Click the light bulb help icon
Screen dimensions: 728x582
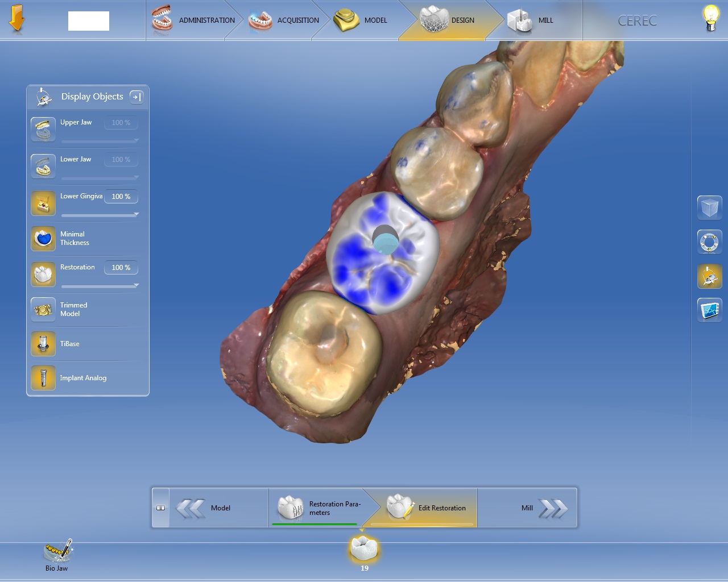710,19
